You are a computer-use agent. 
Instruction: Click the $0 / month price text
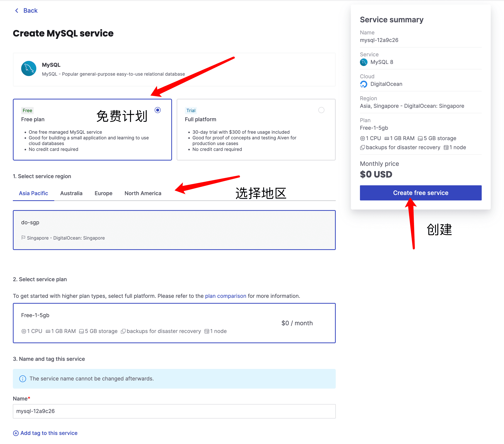(297, 323)
